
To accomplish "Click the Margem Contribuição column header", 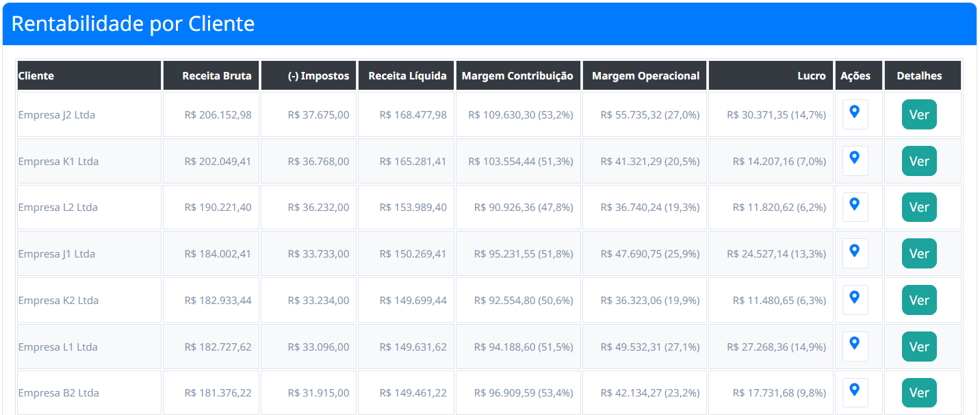I will pyautogui.click(x=518, y=75).
